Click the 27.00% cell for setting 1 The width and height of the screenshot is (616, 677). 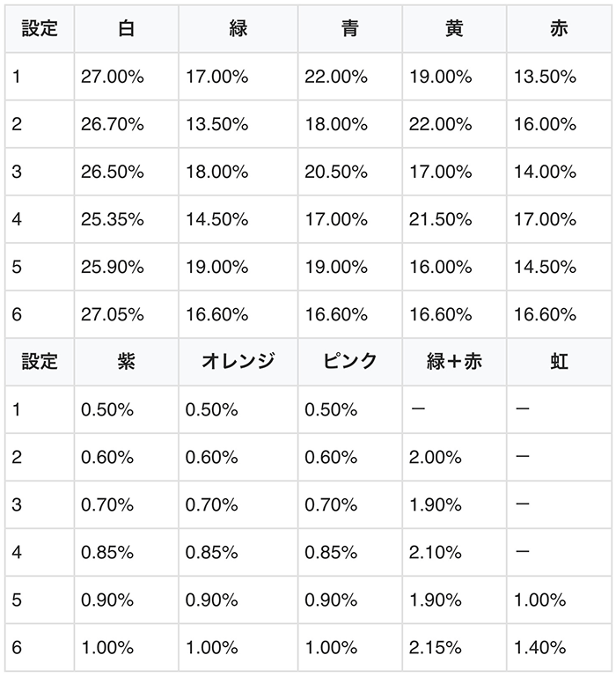(112, 77)
